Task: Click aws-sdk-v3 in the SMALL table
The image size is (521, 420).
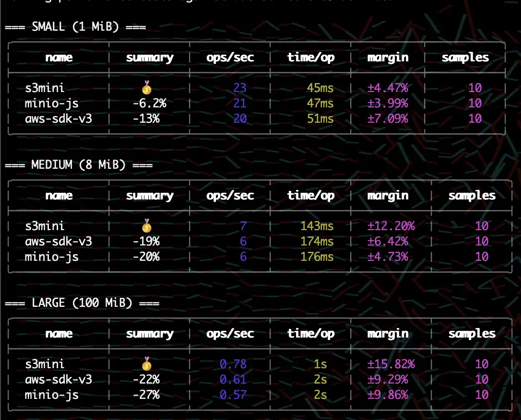Action: click(59, 118)
